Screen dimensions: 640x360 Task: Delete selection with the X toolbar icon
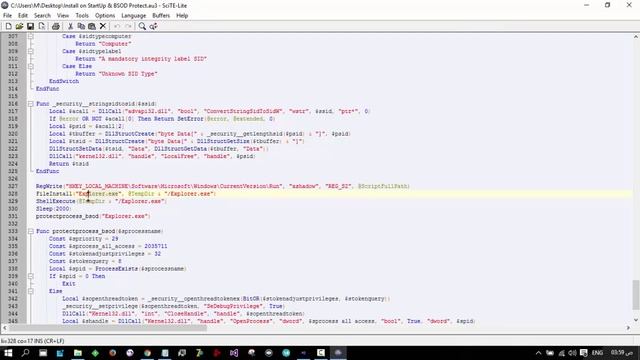pyautogui.click(x=103, y=26)
